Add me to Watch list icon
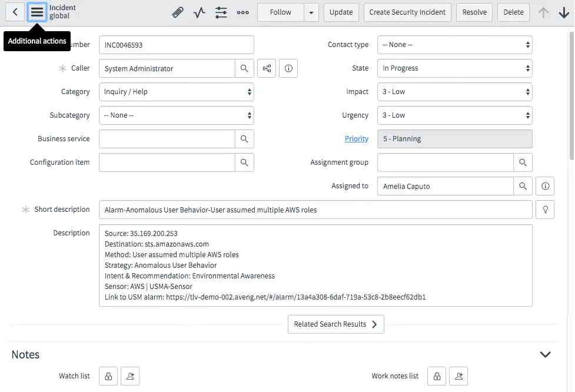The image size is (575, 392). [130, 376]
